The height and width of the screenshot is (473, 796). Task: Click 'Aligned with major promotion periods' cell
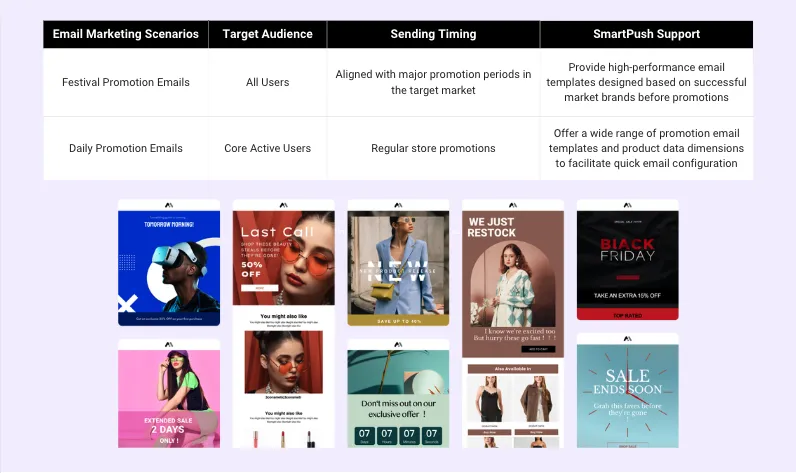(x=433, y=82)
